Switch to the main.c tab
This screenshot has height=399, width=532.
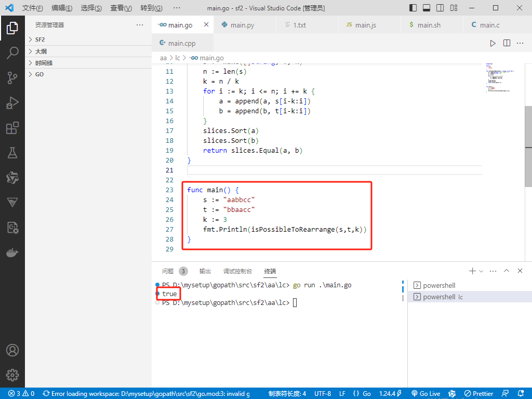click(x=494, y=25)
